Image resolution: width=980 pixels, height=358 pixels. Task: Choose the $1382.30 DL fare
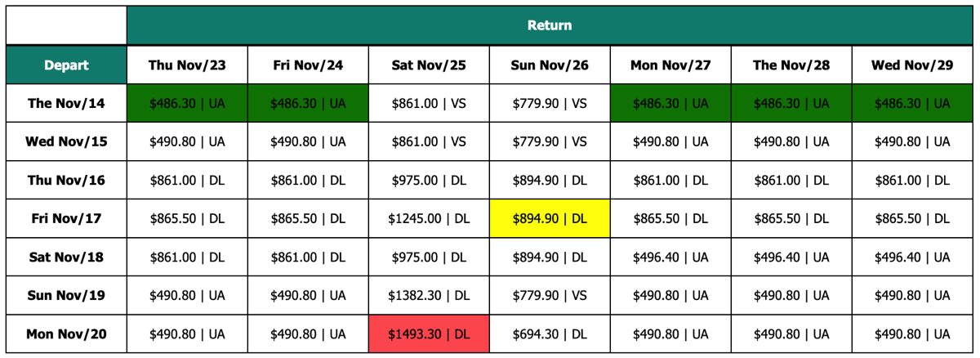pyautogui.click(x=429, y=295)
